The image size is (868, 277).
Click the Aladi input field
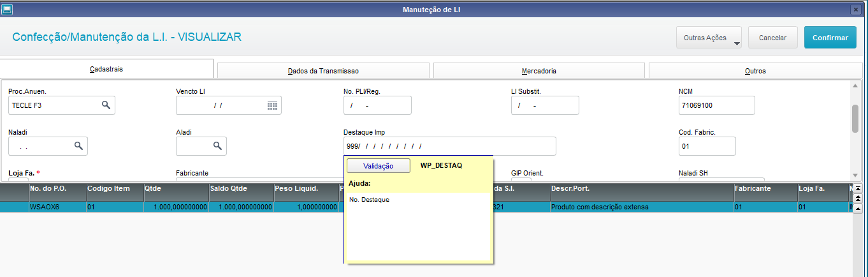point(201,146)
